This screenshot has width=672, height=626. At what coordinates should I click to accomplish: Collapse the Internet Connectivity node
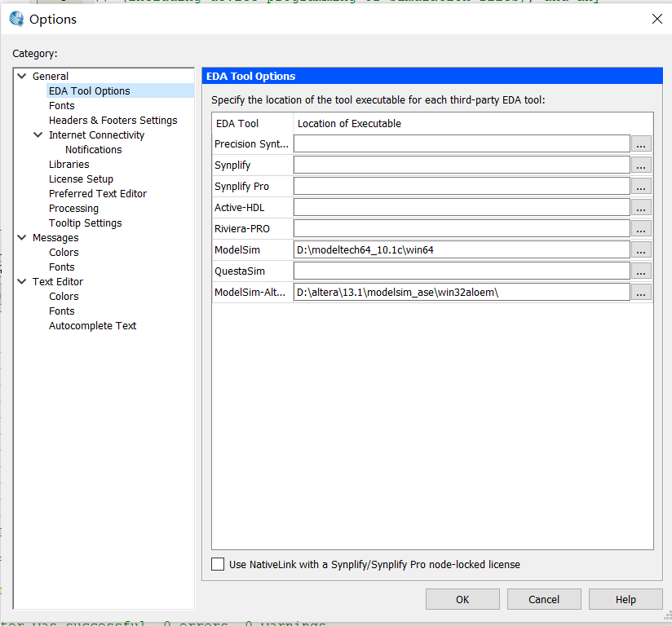tap(38, 134)
